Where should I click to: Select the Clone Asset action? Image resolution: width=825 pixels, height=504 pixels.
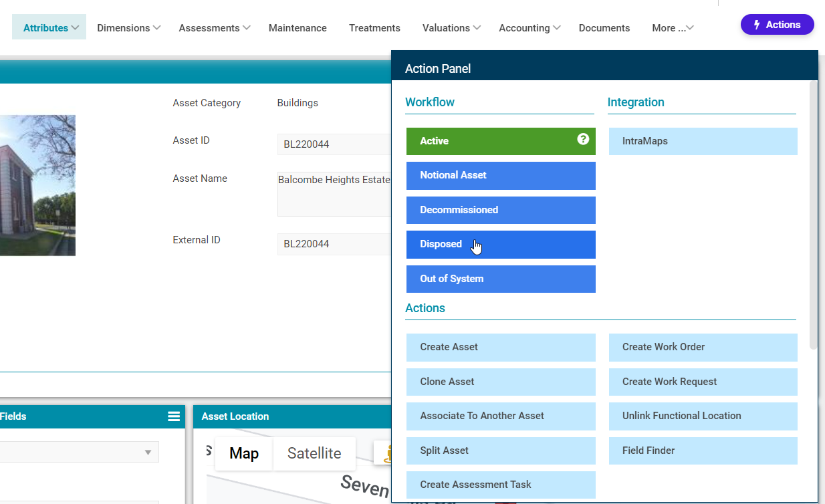coord(500,382)
